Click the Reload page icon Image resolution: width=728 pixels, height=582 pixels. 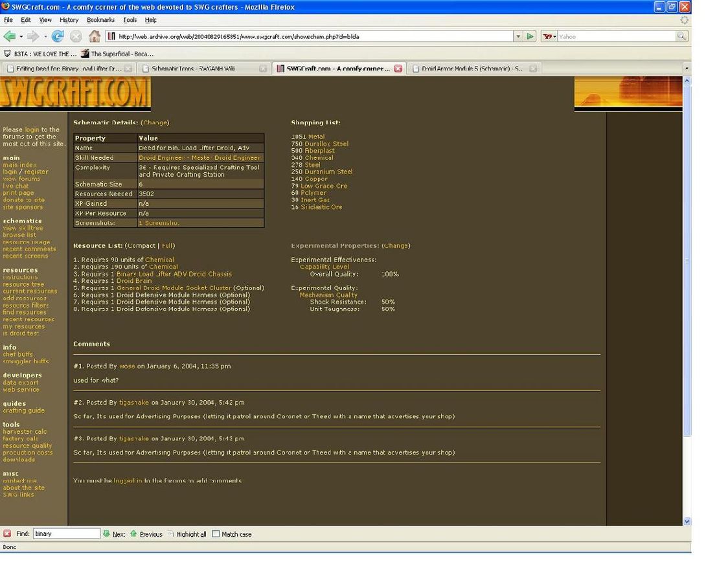pos(58,36)
